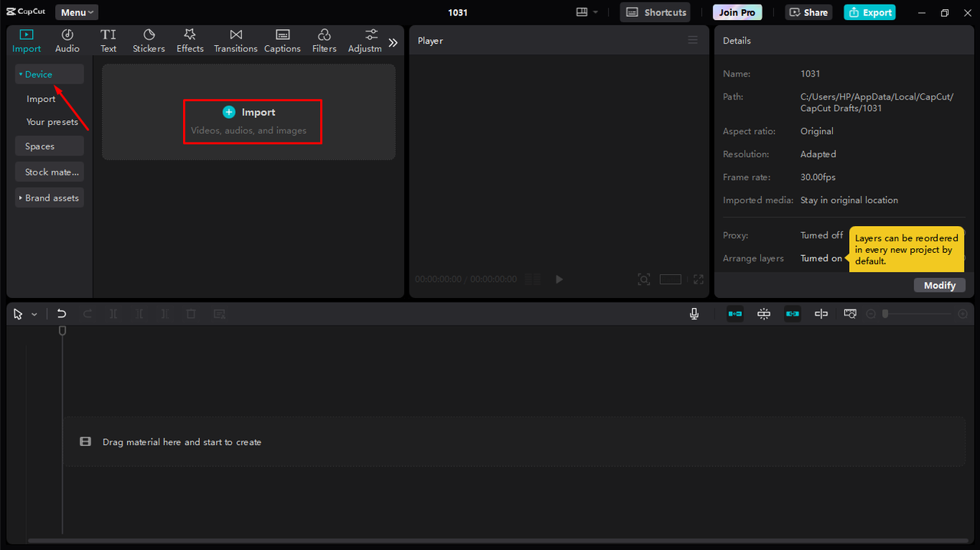Click the project title 1031
The height and width of the screenshot is (550, 980).
[458, 12]
